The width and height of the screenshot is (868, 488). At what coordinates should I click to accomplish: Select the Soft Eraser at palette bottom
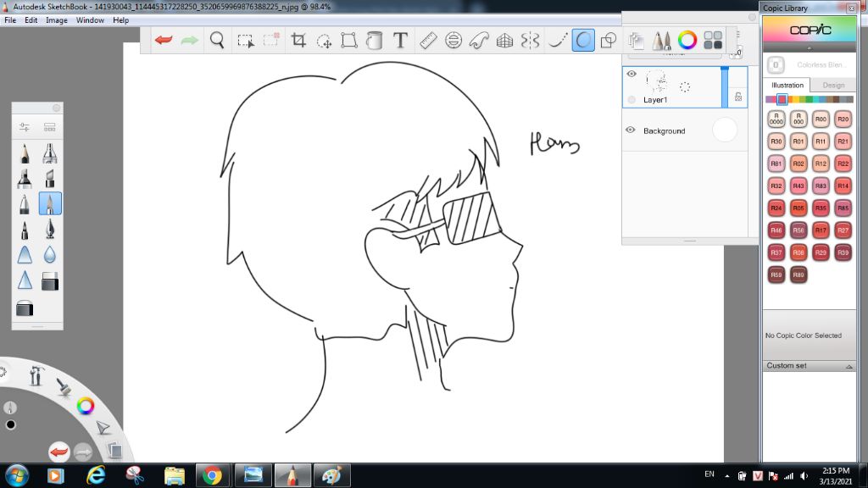25,308
